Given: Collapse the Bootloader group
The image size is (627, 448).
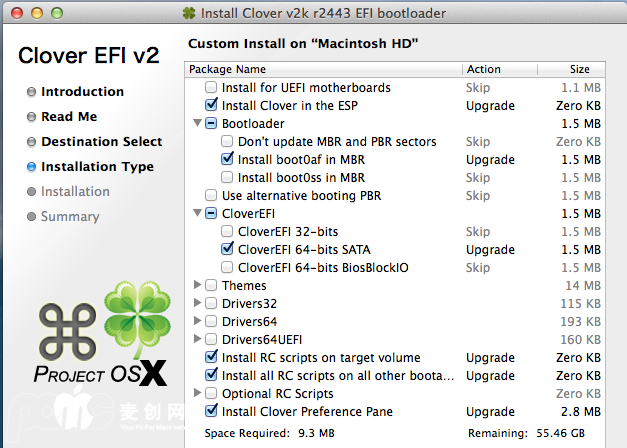Looking at the screenshot, I should pos(196,124).
